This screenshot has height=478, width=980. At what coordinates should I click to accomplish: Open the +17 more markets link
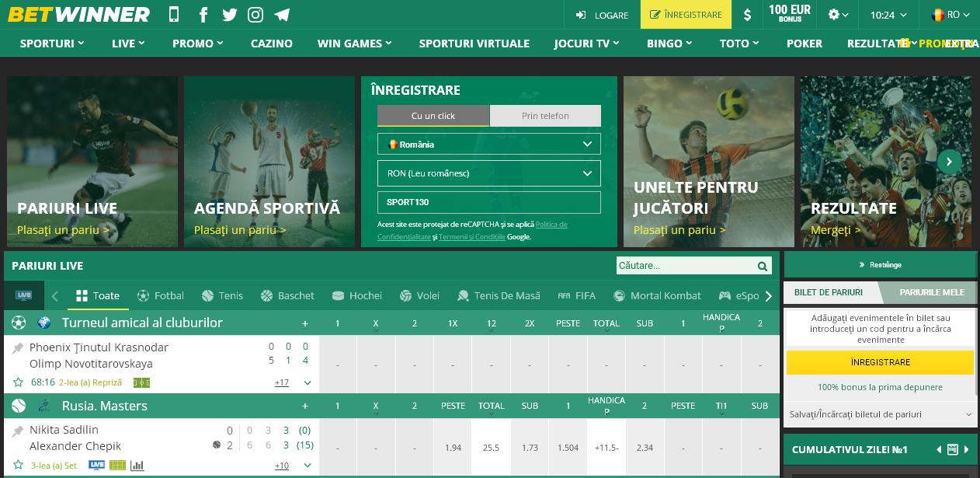(282, 382)
